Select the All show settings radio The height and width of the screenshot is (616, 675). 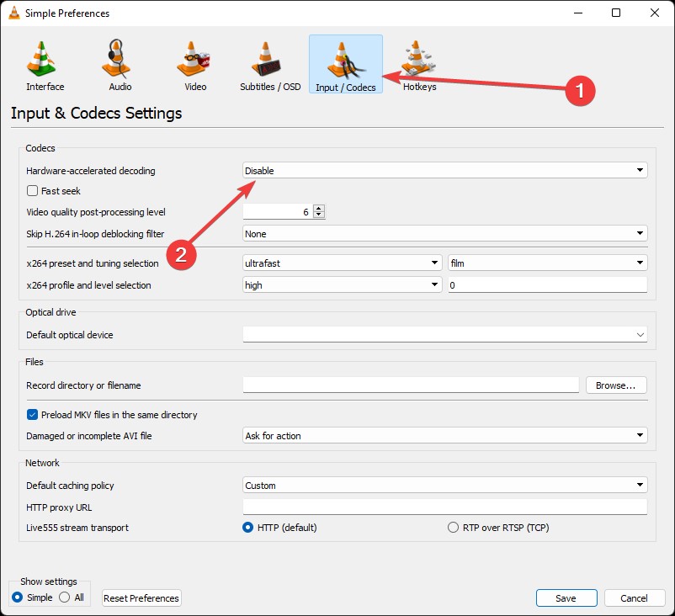click(64, 597)
